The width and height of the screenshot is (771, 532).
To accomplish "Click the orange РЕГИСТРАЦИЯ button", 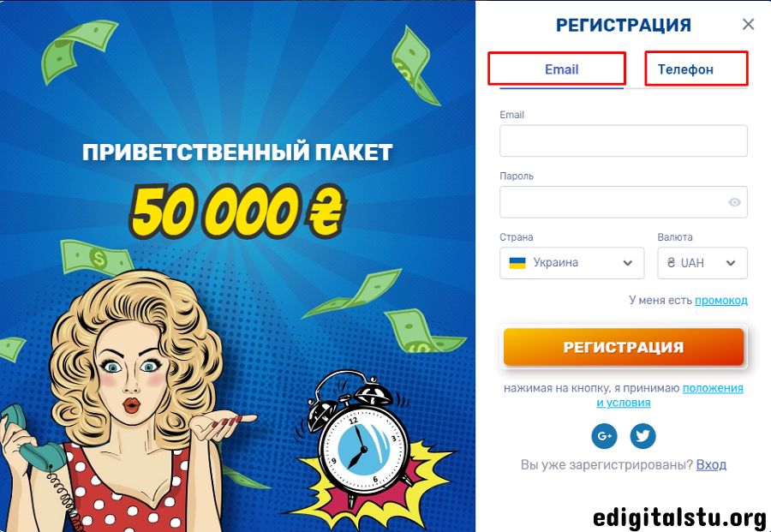I will (624, 347).
